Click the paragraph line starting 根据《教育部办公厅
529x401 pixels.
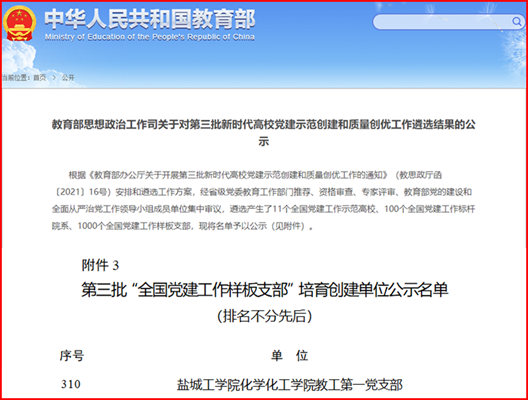pos(255,175)
